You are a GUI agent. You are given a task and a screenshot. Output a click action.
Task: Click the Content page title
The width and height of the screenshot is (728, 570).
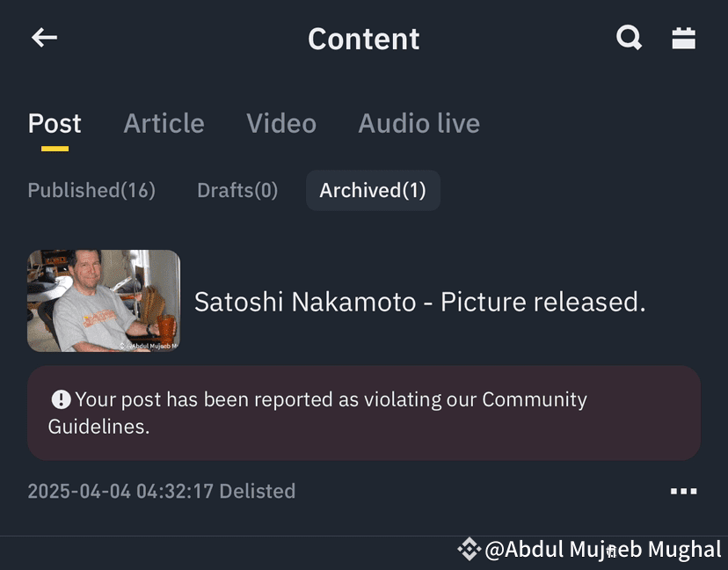tap(364, 39)
